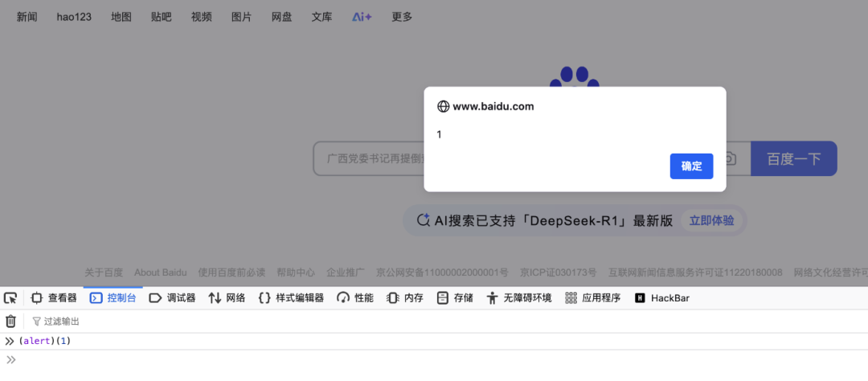Viewport: 868px width, 381px height.
Task: Open the 帮助中心 footer link
Action: pos(296,272)
